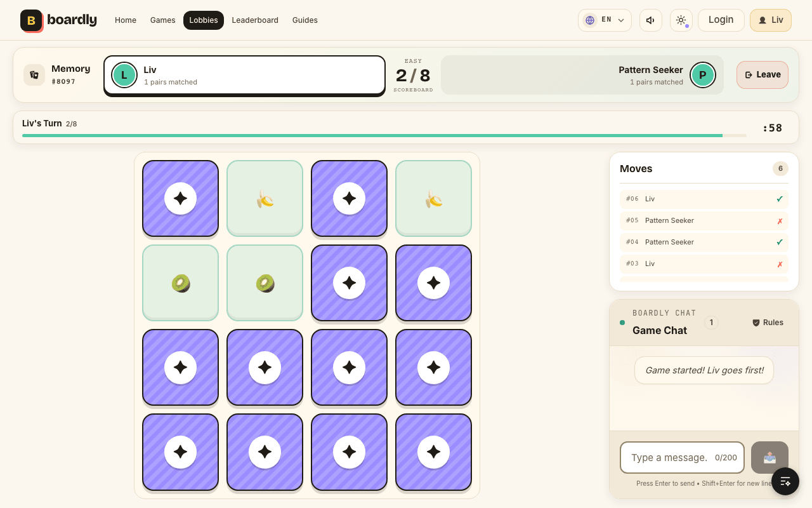Click the first kiwi card

pos(180,283)
